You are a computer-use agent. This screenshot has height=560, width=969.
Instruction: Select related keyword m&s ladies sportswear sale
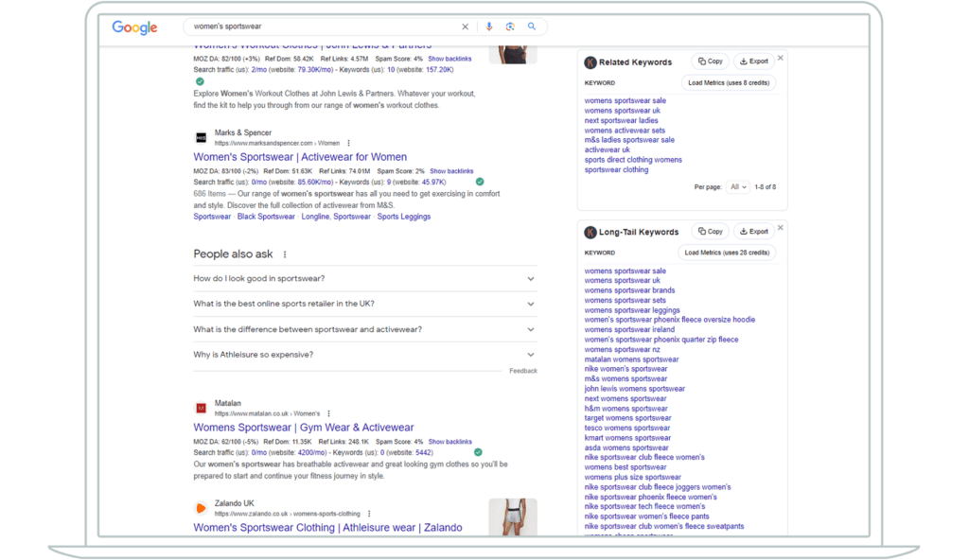(x=629, y=140)
